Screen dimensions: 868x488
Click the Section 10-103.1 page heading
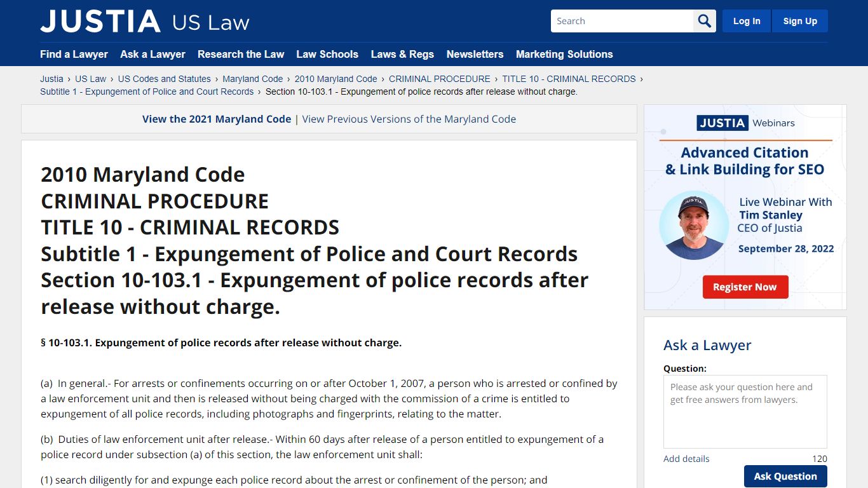pyautogui.click(x=315, y=293)
